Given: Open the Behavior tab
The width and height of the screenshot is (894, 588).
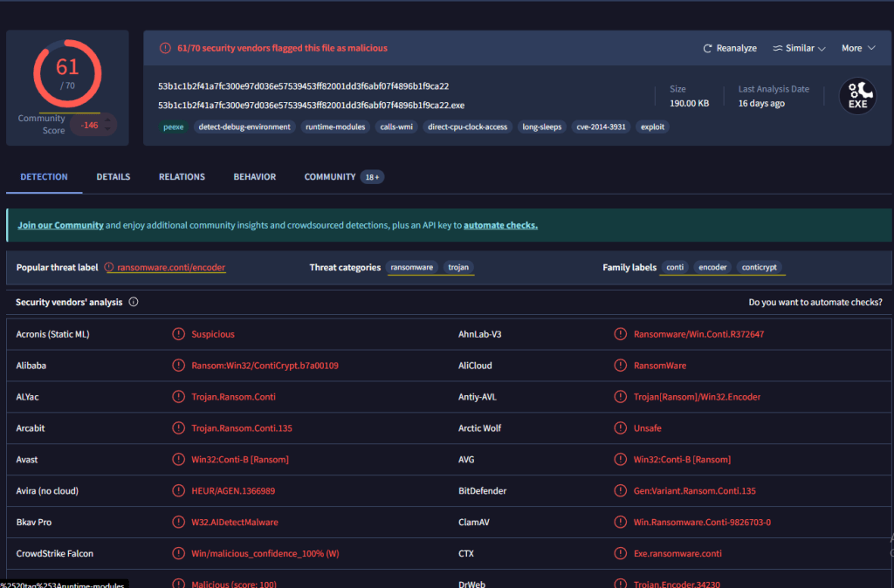Looking at the screenshot, I should [254, 177].
